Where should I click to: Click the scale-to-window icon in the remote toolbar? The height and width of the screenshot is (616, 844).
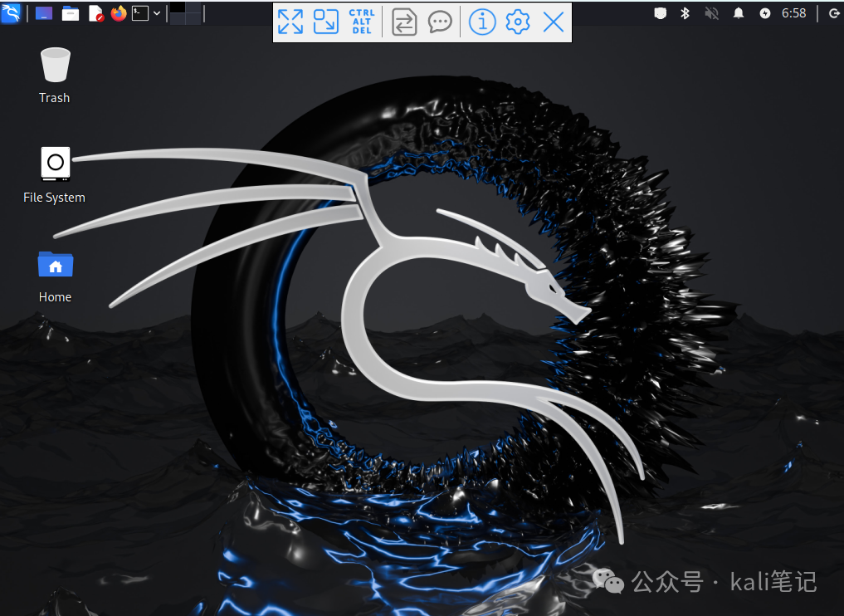coord(325,22)
